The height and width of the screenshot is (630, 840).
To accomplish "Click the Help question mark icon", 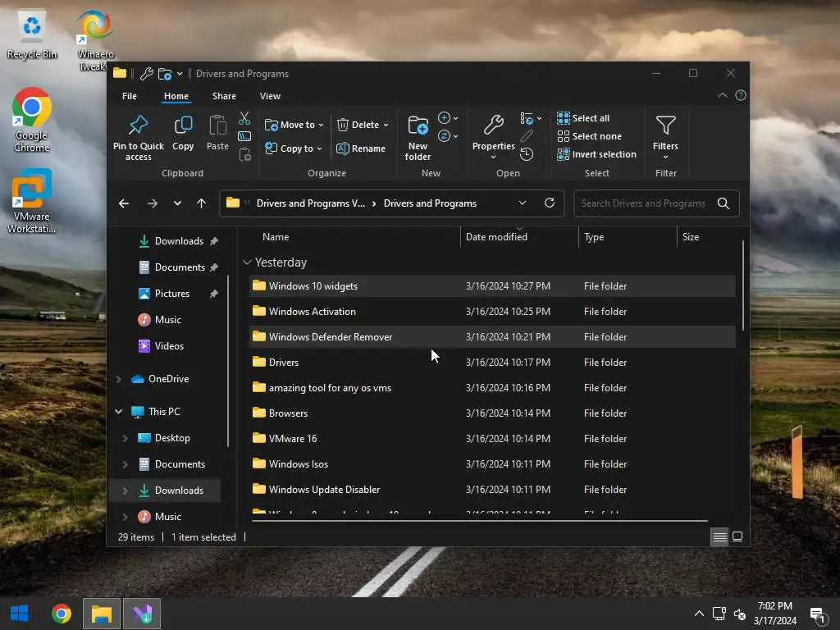I will click(741, 95).
